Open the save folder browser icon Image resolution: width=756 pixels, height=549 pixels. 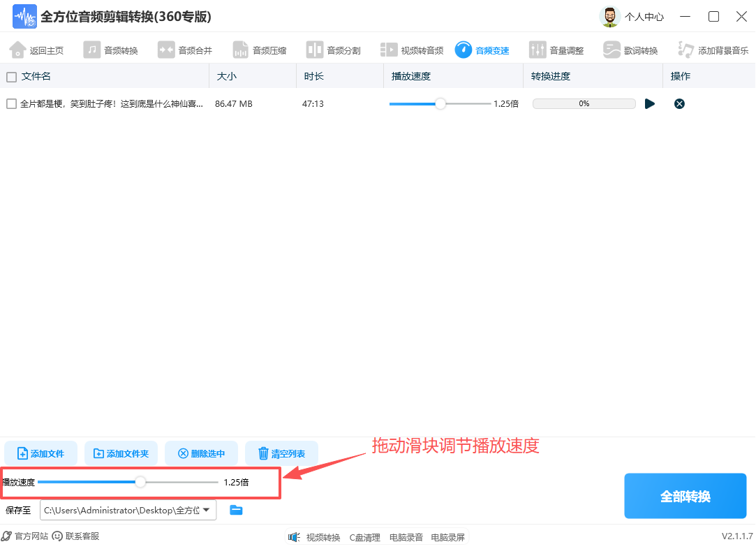point(235,510)
